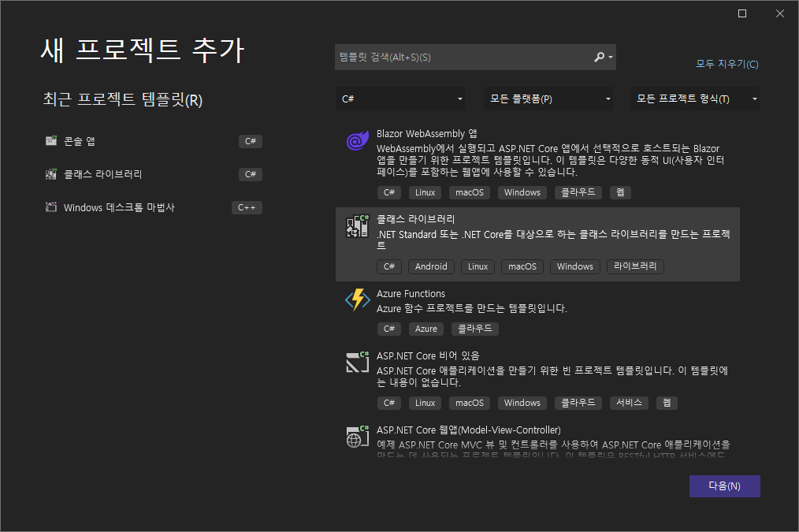Click the 다음(N) button
Screen dimensions: 799x532
pyautogui.click(x=725, y=486)
